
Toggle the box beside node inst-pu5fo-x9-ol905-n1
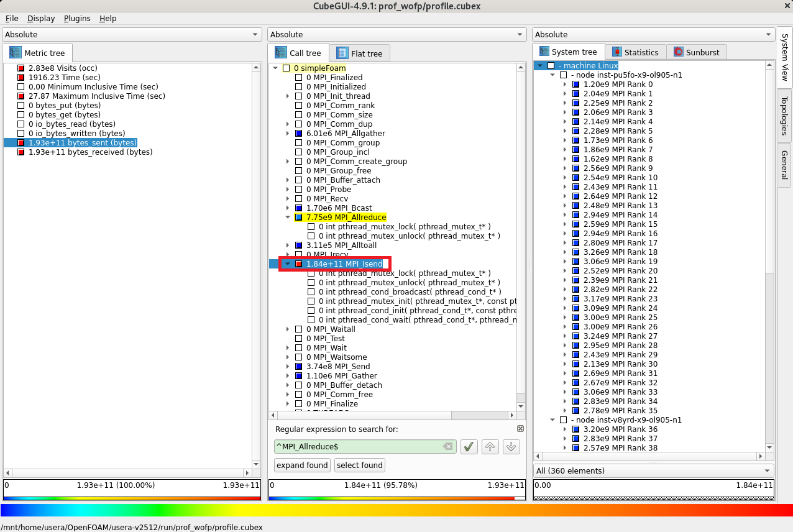[563, 75]
